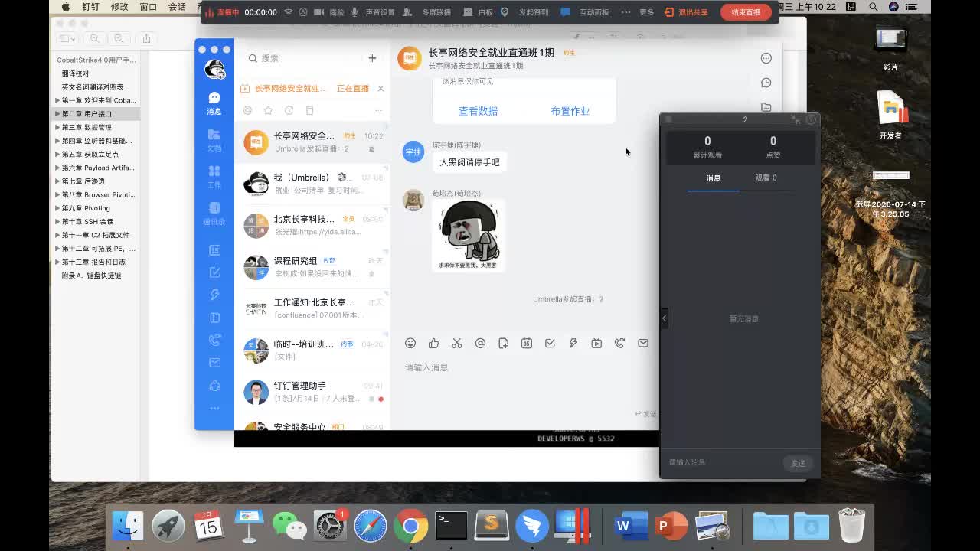980x551 pixels.
Task: Open the calendar icon in DingTalk sidebar
Action: click(214, 250)
